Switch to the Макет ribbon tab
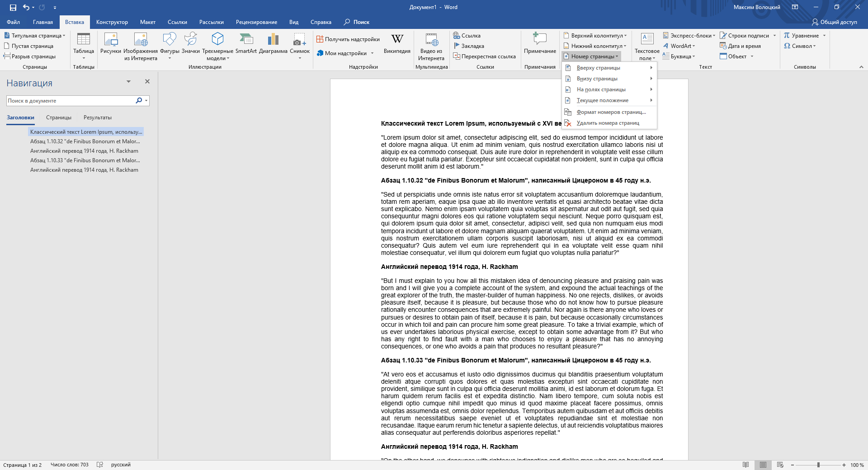 tap(148, 22)
